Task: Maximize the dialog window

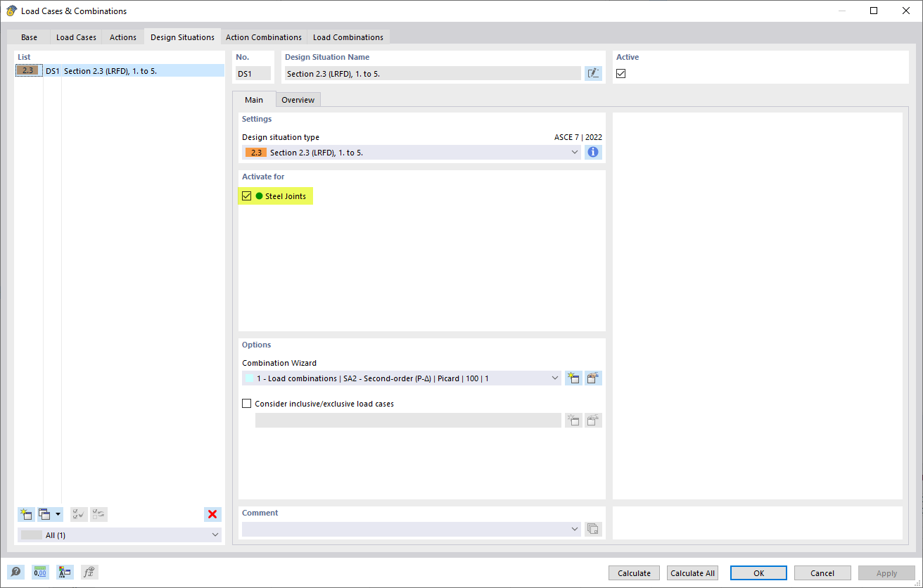Action: coord(874,11)
